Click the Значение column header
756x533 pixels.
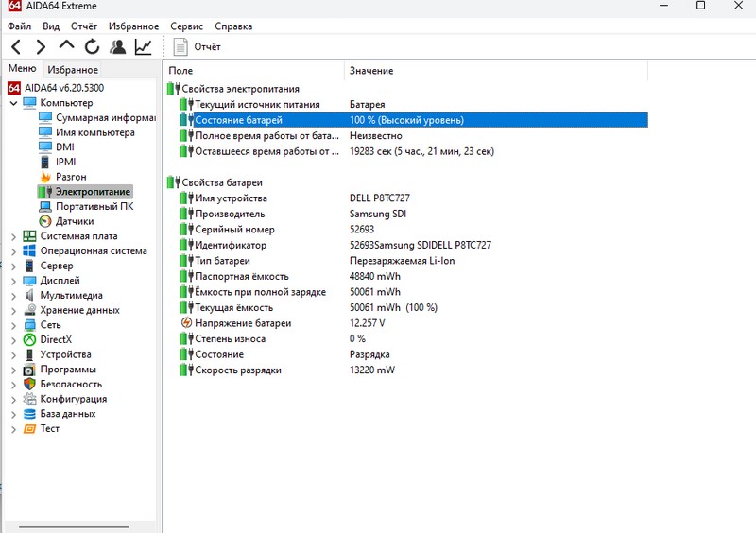coord(371,71)
